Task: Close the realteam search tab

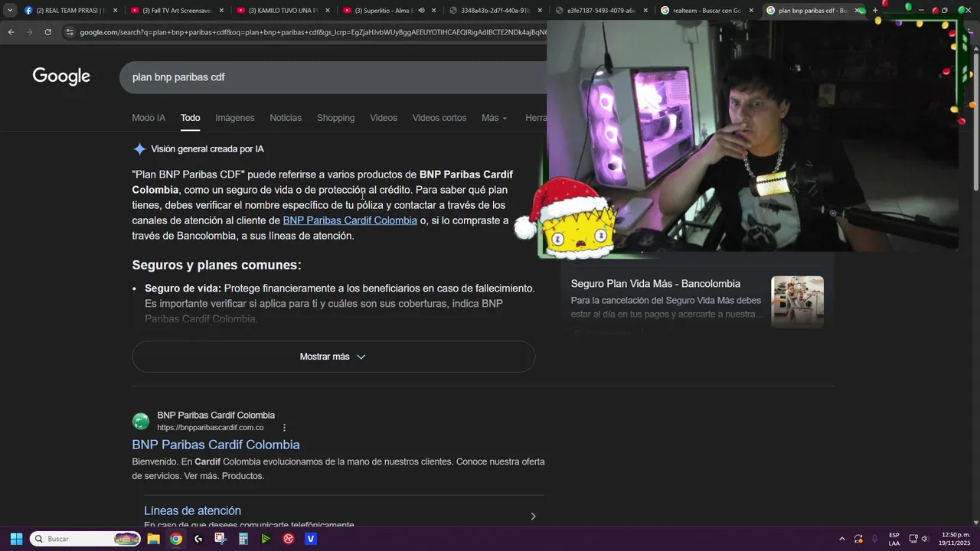Action: click(751, 11)
